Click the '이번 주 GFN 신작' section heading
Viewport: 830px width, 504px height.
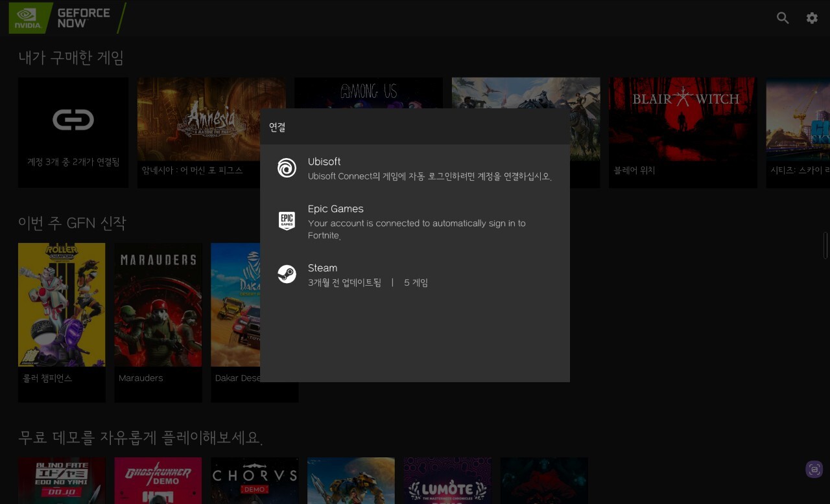tap(72, 223)
